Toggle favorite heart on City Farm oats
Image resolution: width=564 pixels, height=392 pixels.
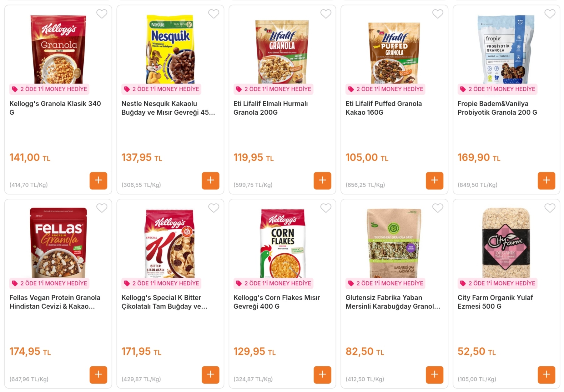[x=550, y=208]
